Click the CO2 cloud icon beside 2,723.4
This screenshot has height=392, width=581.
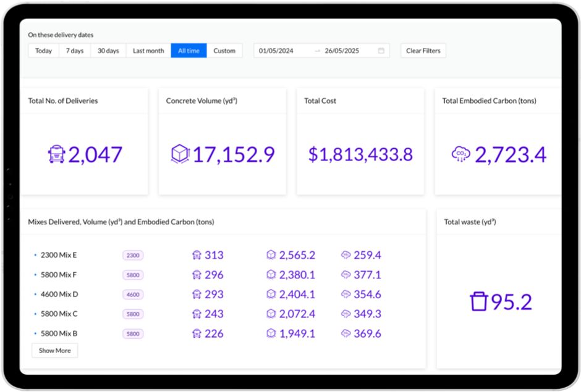[x=460, y=154]
